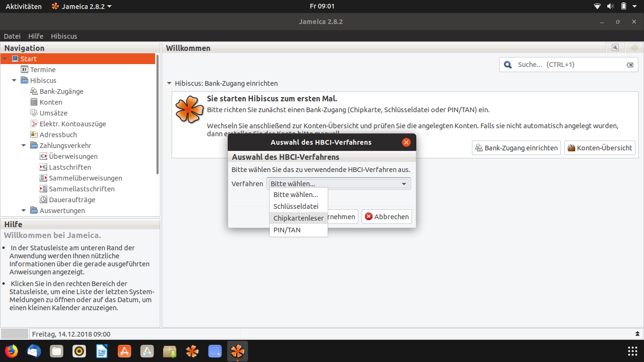The image size is (644, 362).
Task: Click the Abbrechen button in the dialog
Action: click(x=387, y=216)
